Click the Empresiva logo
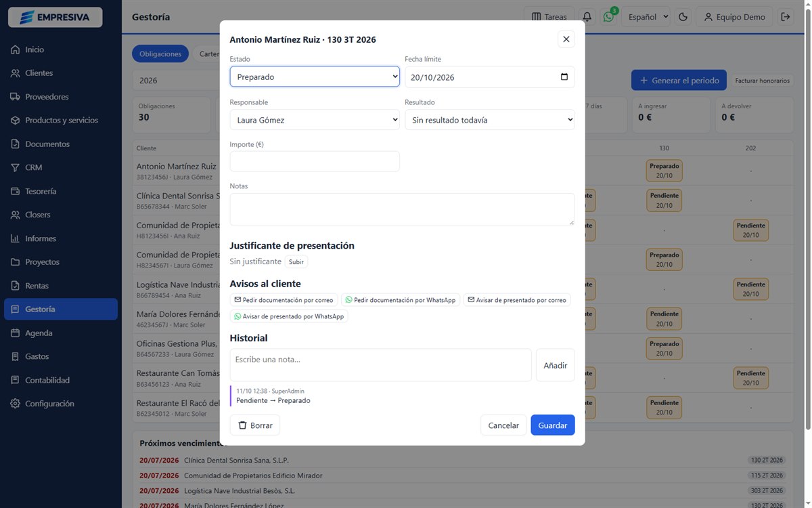The image size is (812, 508). 55,17
